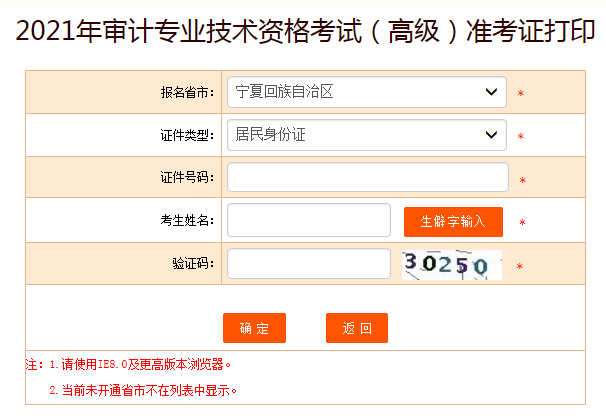
Task: Click the 考生姓名 name text box
Action: point(308,220)
